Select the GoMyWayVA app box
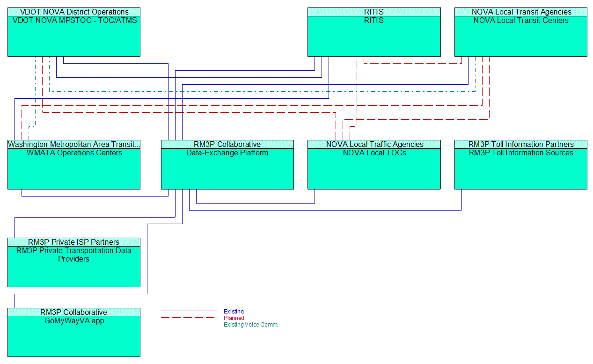This screenshot has width=593, height=364. click(74, 337)
